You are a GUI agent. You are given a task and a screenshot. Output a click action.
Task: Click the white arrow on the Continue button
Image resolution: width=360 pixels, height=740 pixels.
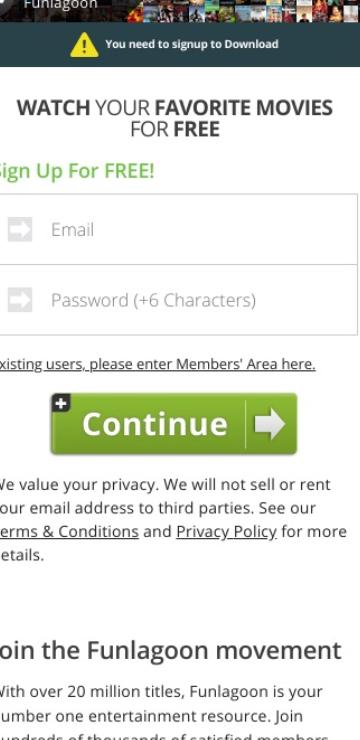tap(270, 424)
